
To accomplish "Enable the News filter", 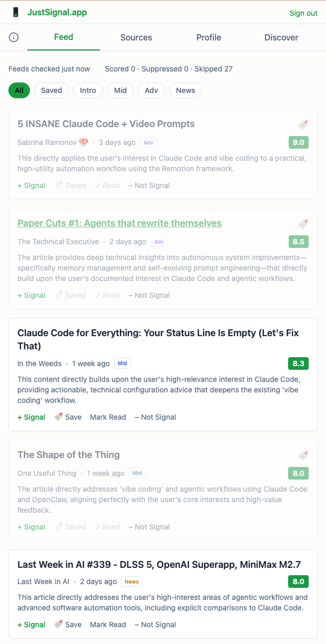I will [185, 90].
